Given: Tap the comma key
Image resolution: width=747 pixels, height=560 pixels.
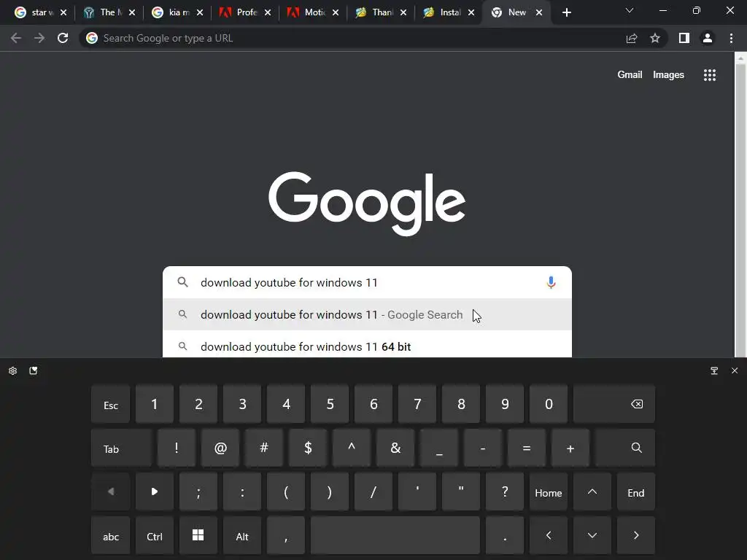Looking at the screenshot, I should point(286,536).
